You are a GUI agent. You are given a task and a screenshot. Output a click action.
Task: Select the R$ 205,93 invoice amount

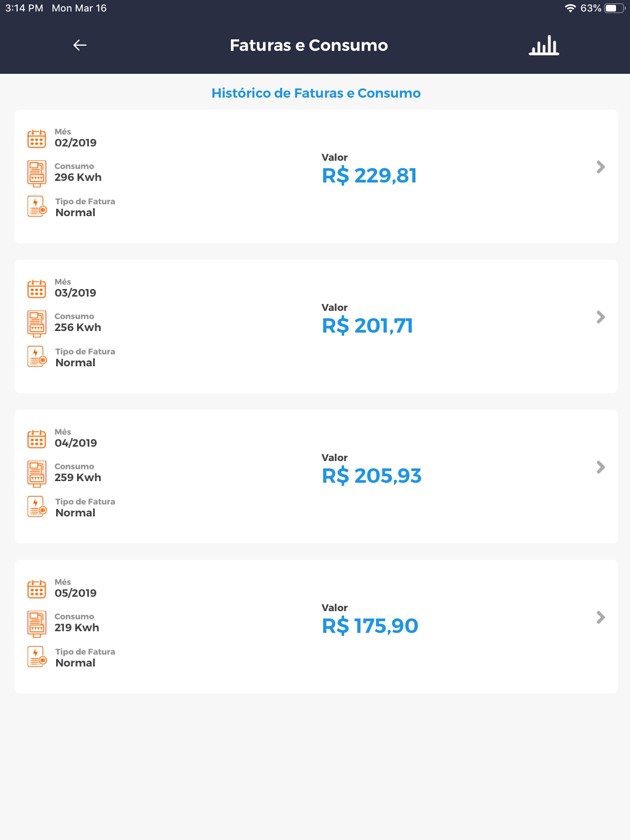[x=372, y=476]
